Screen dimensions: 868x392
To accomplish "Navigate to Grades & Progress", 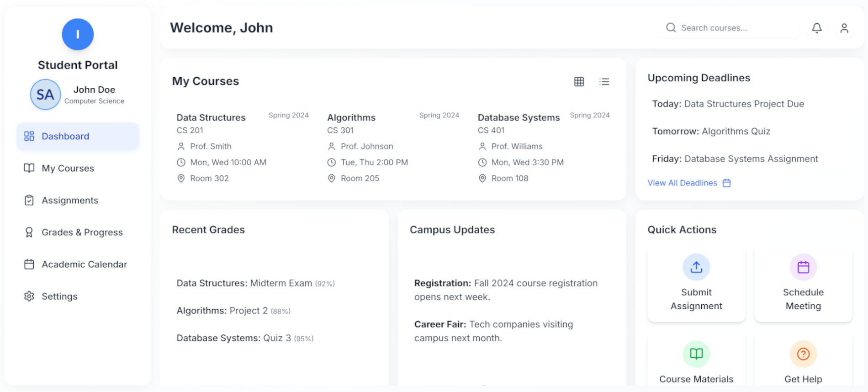I will click(82, 232).
